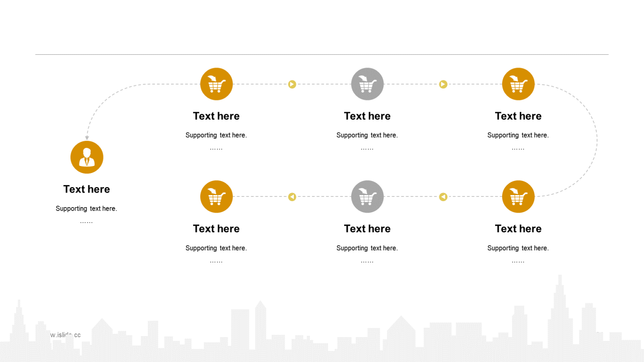Click the orange businessman icon circle
The height and width of the screenshot is (362, 644).
(87, 157)
